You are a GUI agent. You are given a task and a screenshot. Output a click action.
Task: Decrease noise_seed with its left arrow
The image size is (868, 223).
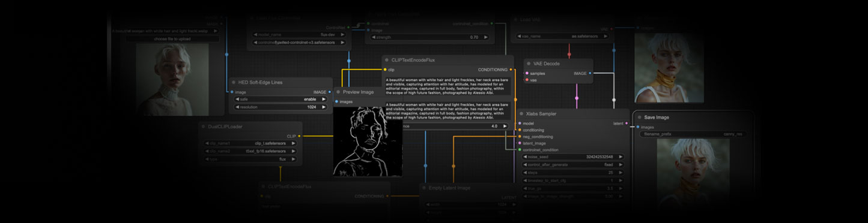pos(525,156)
